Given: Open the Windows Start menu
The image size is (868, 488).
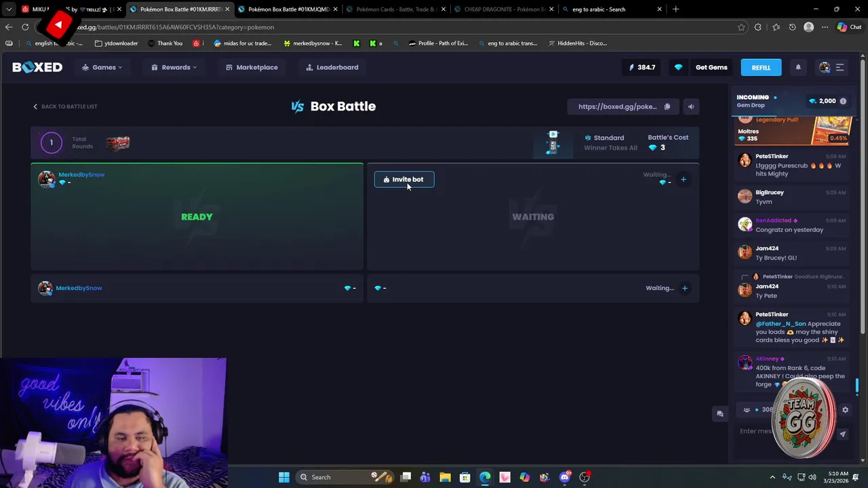Looking at the screenshot, I should (284, 477).
